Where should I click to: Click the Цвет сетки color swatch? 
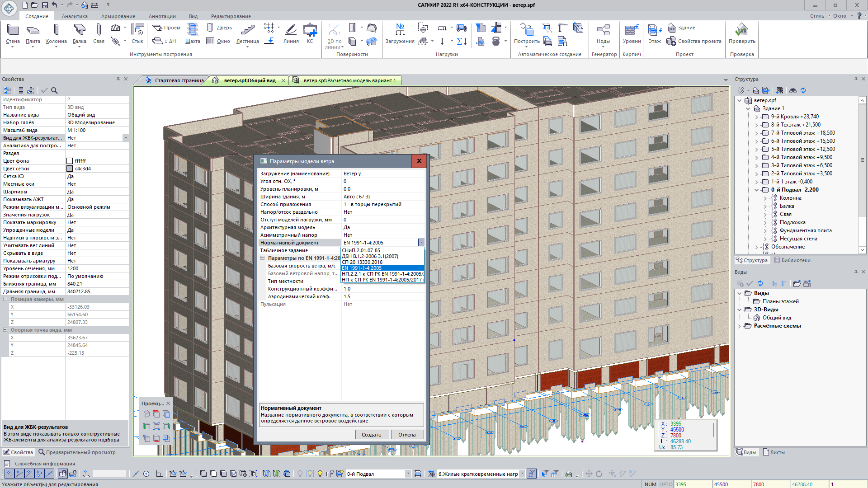(70, 169)
